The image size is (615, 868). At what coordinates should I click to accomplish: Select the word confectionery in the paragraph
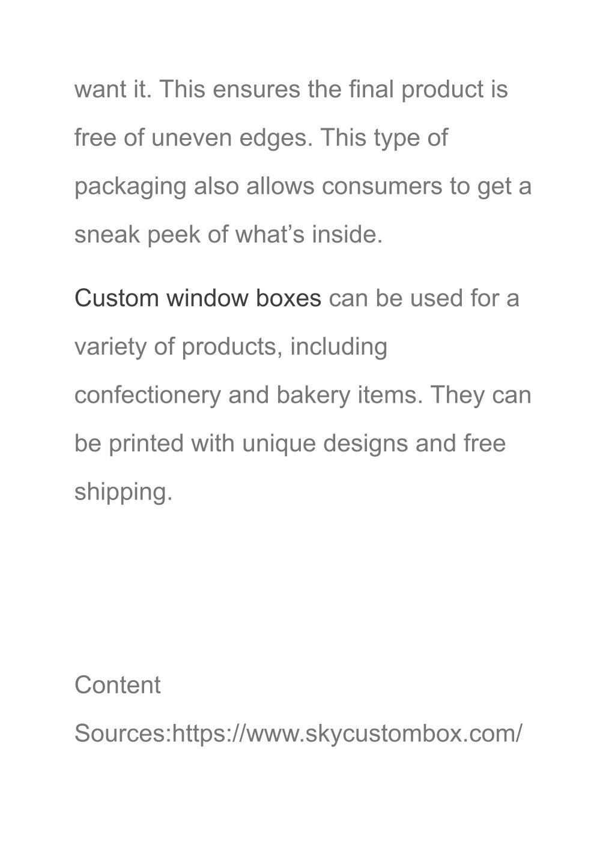pos(148,395)
